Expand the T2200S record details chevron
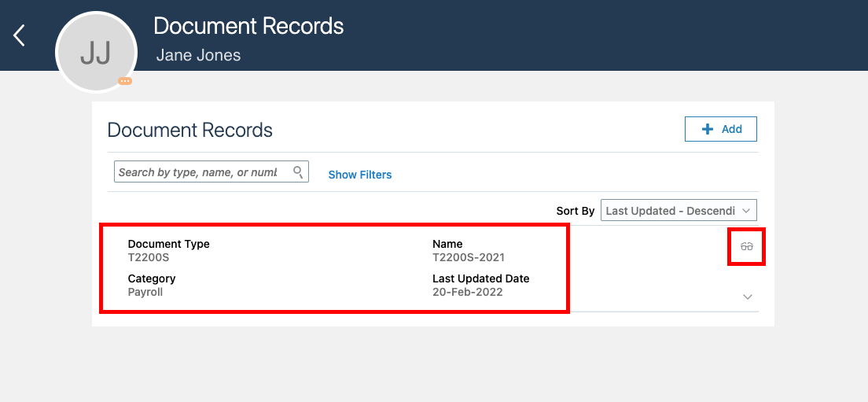This screenshot has height=402, width=868. [748, 297]
